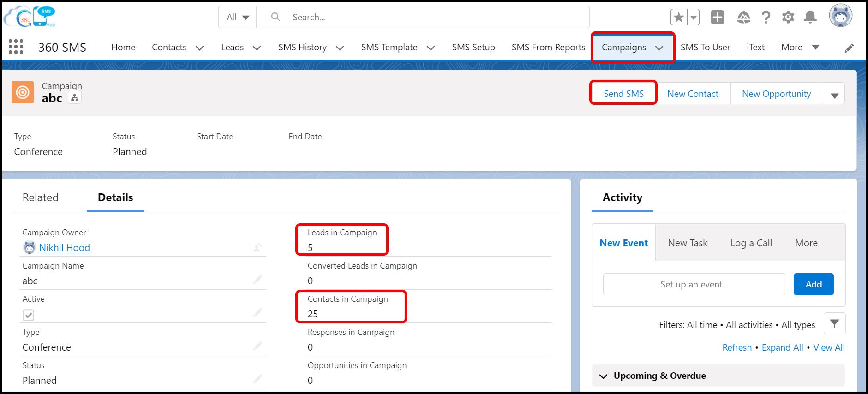Open the favorites list dropdown arrow
Image resolution: width=868 pixels, height=394 pixels.
click(x=693, y=18)
